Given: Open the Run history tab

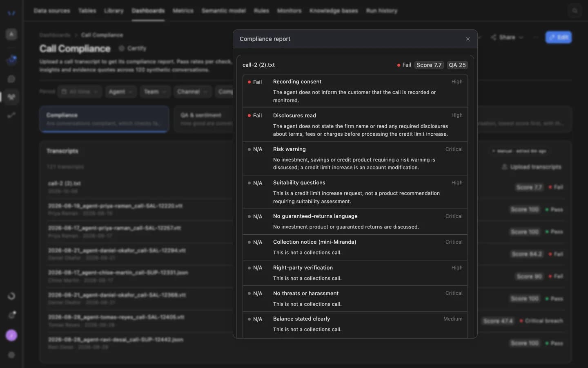Looking at the screenshot, I should point(382,11).
